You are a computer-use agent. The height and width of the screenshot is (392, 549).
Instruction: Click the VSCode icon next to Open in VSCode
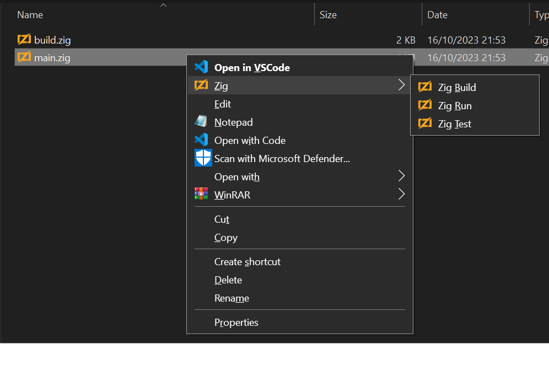click(201, 67)
